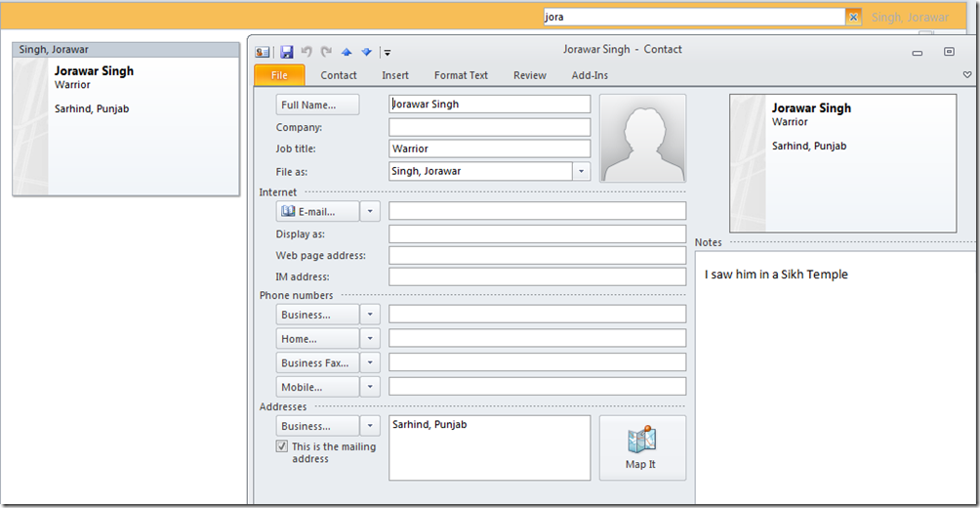Collapse the ribbon with the chevron
Image resolution: width=980 pixels, height=508 pixels.
point(967,75)
